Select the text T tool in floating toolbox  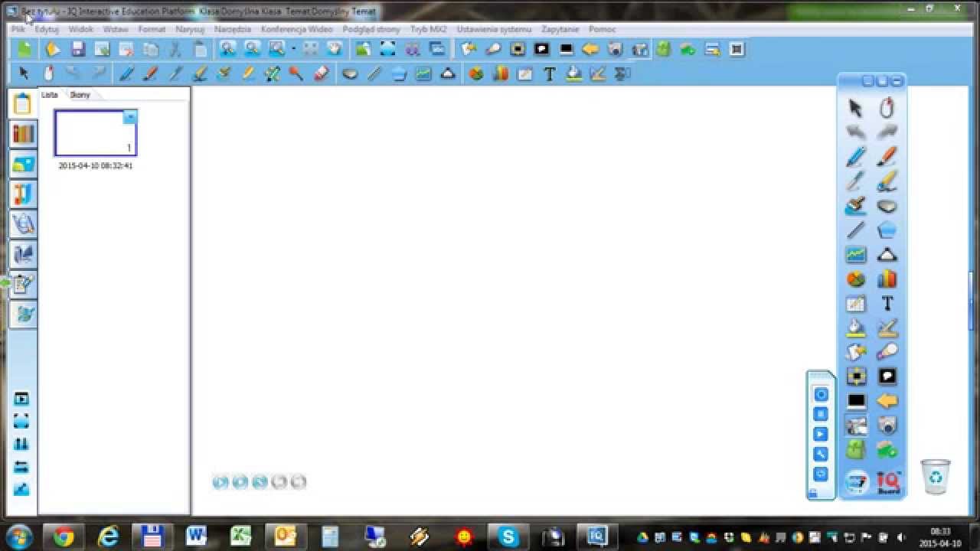[x=887, y=304]
